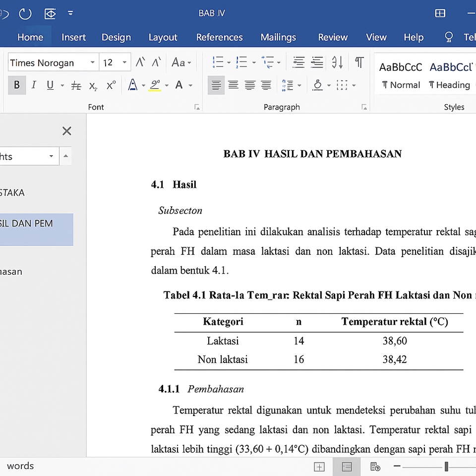Center the paragraph text
The image size is (476, 476).
tap(233, 85)
